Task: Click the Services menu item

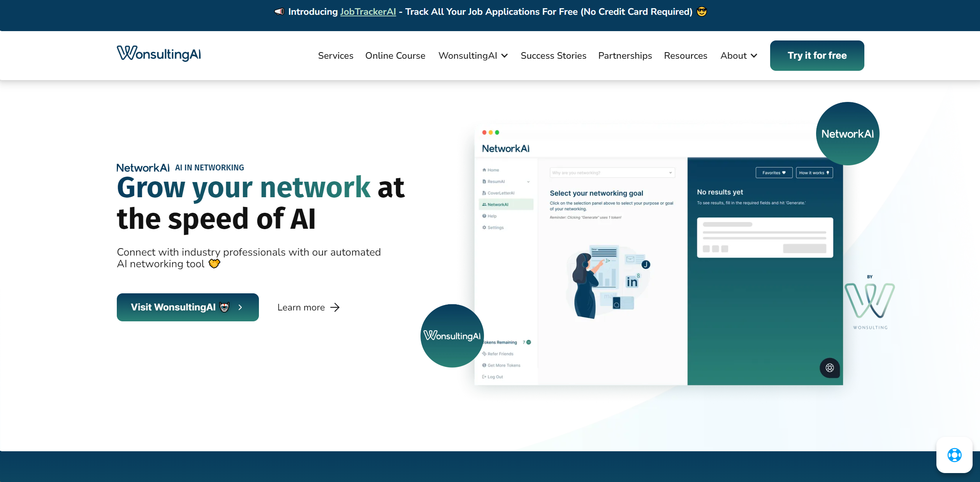Action: pyautogui.click(x=336, y=56)
